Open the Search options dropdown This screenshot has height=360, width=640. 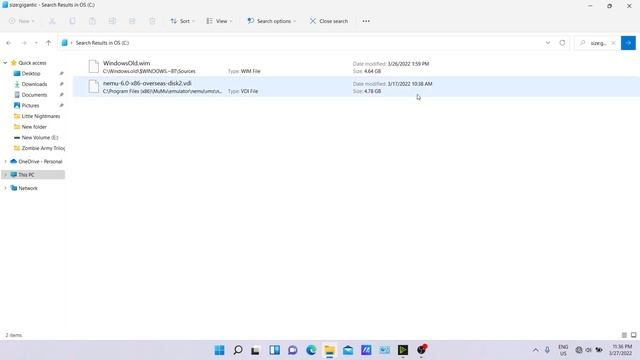click(271, 21)
